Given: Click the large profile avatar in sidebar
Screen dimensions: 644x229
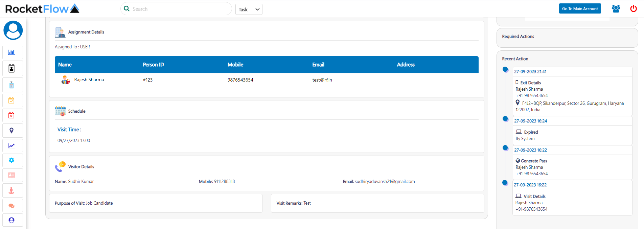Looking at the screenshot, I should 13,30.
